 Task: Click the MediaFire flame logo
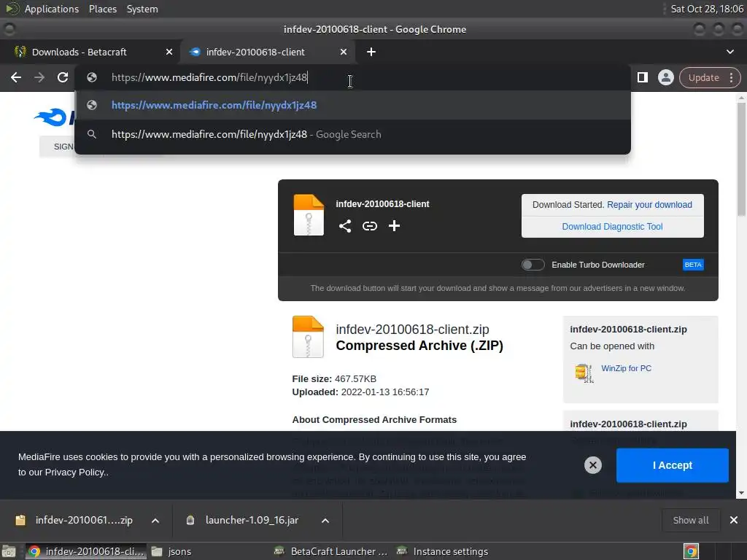50,117
